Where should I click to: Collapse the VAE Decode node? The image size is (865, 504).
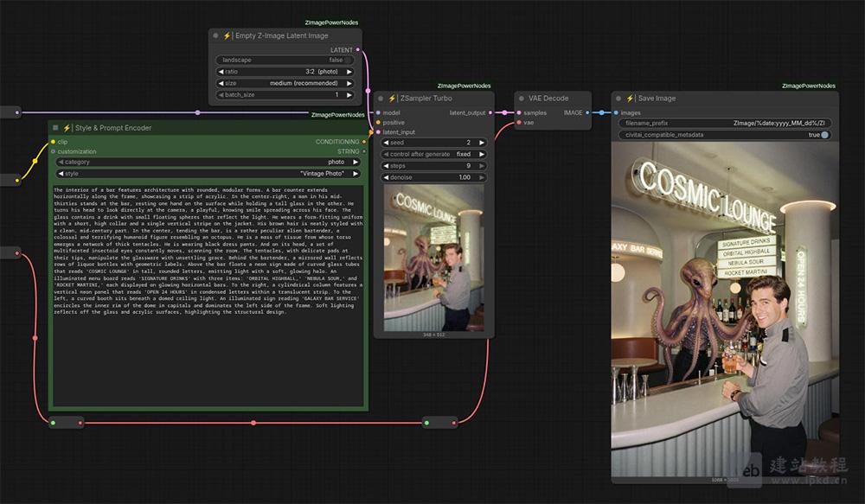click(x=521, y=99)
